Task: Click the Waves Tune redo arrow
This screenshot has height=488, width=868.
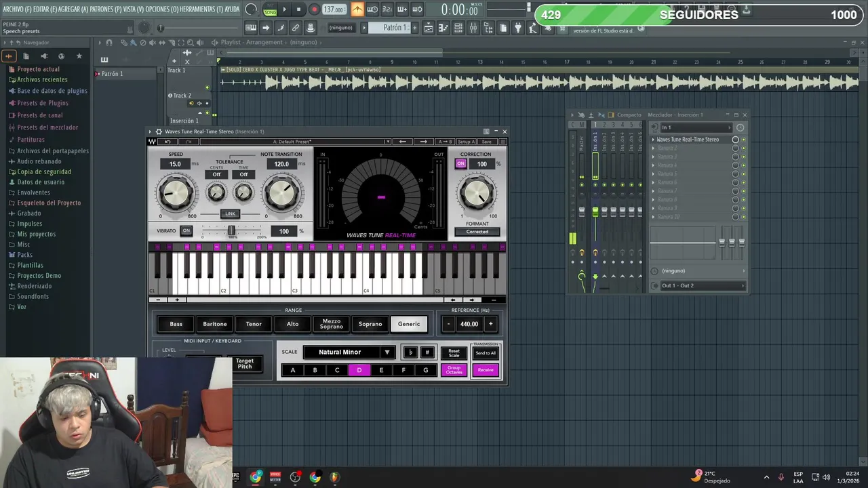Action: [x=189, y=142]
